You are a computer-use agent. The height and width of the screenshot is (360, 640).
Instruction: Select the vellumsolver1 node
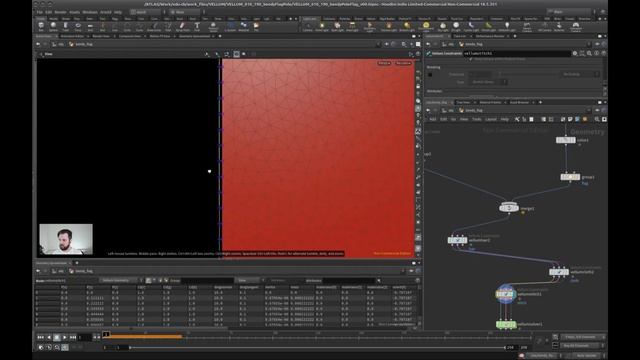pos(506,324)
